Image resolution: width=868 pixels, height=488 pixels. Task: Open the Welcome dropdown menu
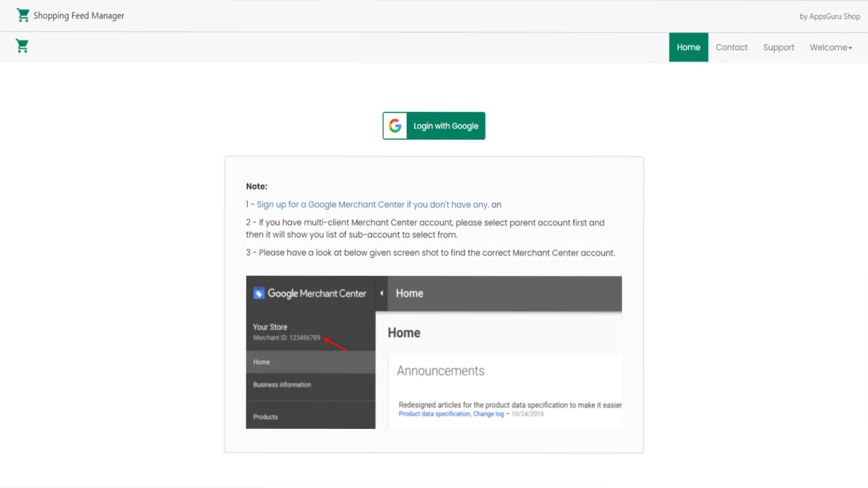(x=831, y=47)
